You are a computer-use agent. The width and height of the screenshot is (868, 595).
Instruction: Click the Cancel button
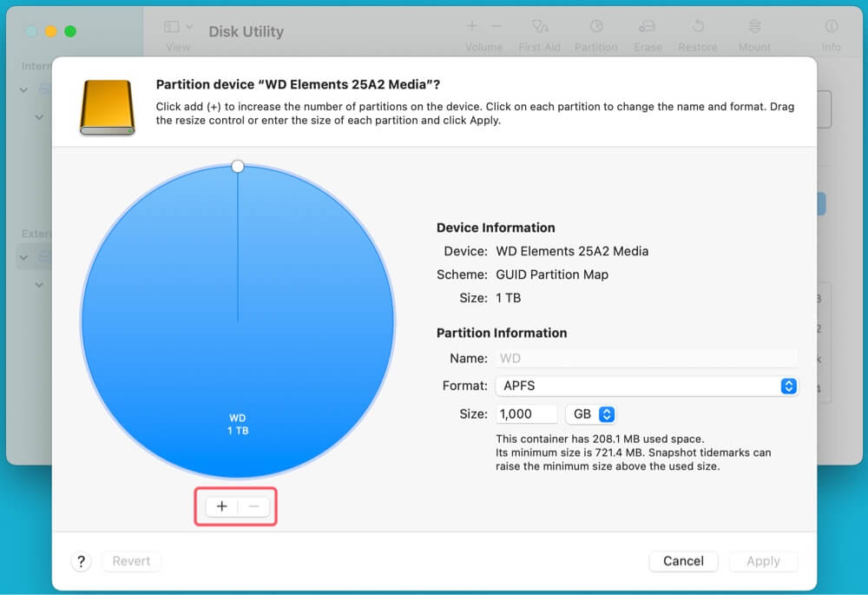[x=683, y=561]
